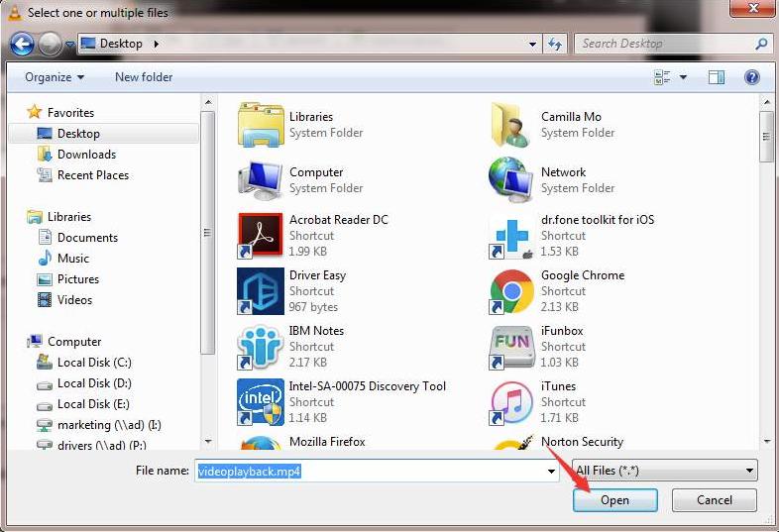The image size is (779, 532).
Task: Select iFunbox shortcut icon
Action: (x=511, y=347)
